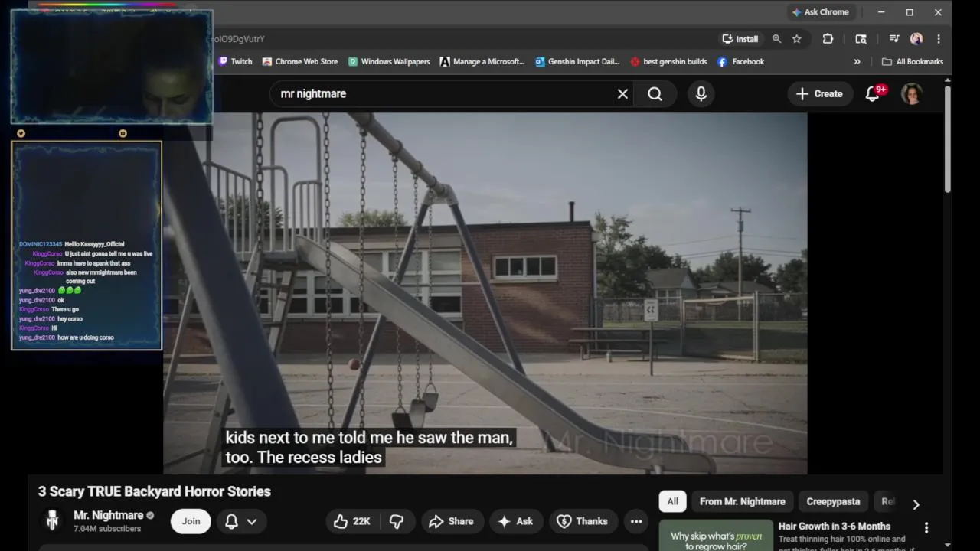Start voice search with the microphone

(701, 93)
